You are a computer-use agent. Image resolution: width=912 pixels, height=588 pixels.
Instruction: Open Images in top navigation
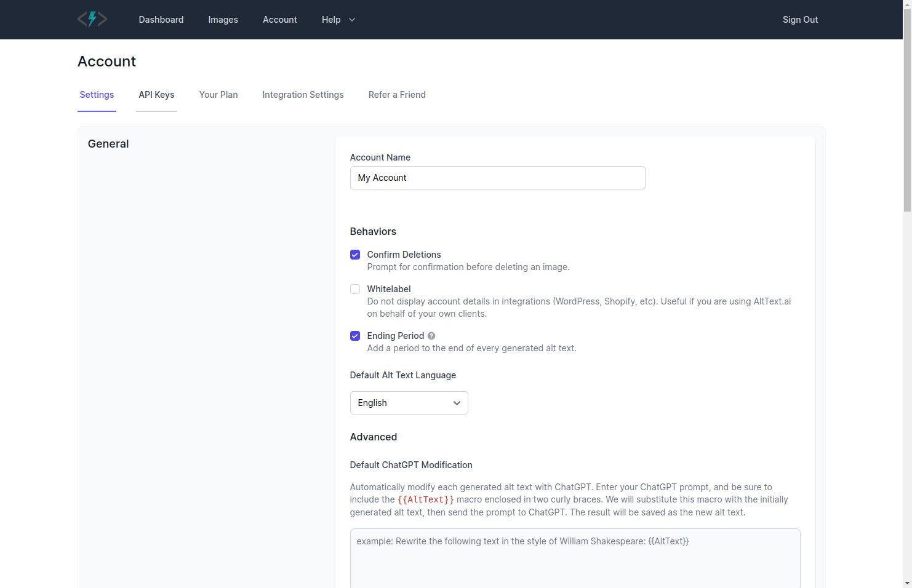[223, 20]
